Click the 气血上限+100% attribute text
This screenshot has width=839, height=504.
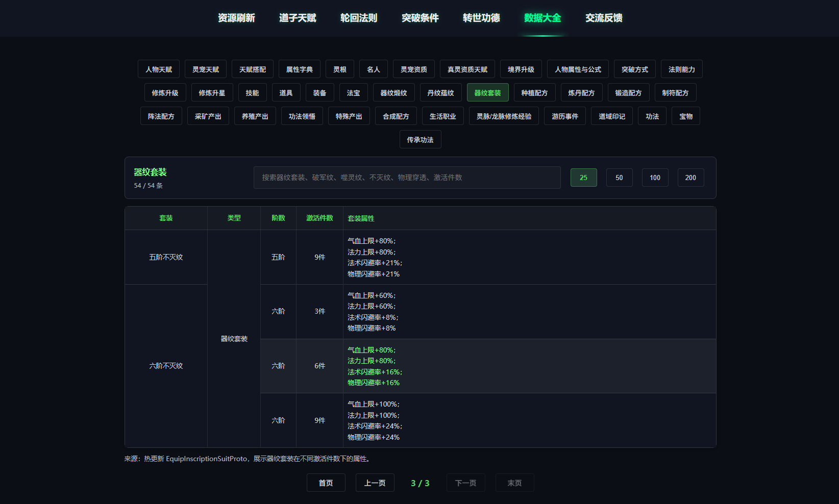(x=374, y=405)
